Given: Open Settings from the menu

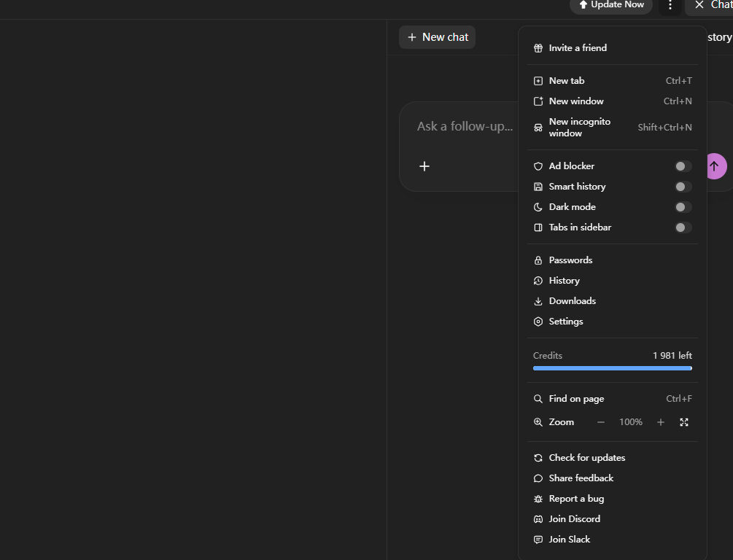Looking at the screenshot, I should tap(565, 322).
